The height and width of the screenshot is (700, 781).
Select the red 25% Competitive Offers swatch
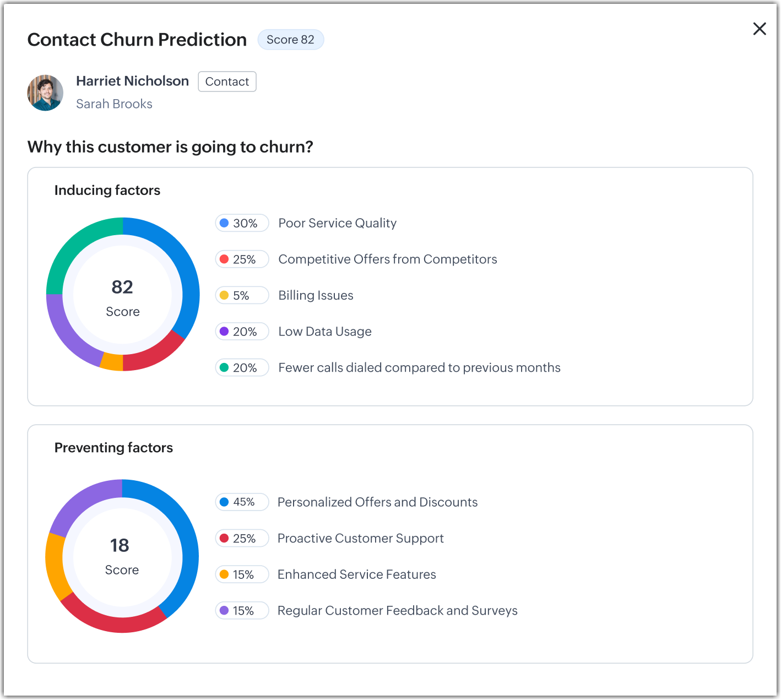click(224, 259)
